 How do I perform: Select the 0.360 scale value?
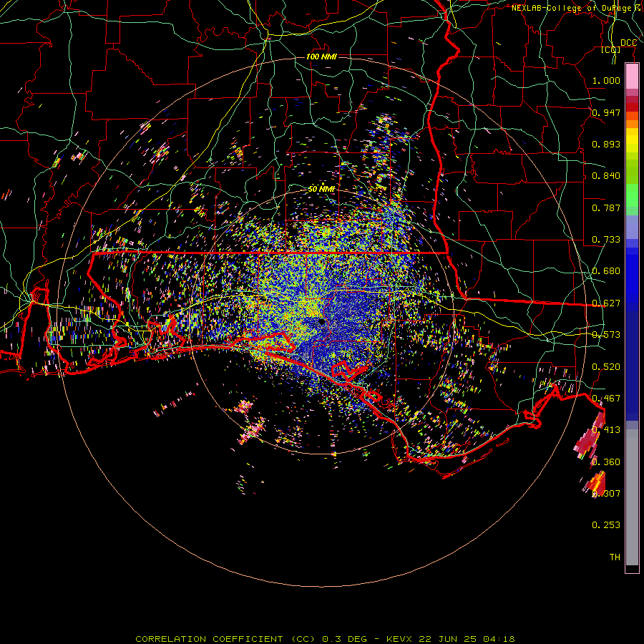[606, 462]
